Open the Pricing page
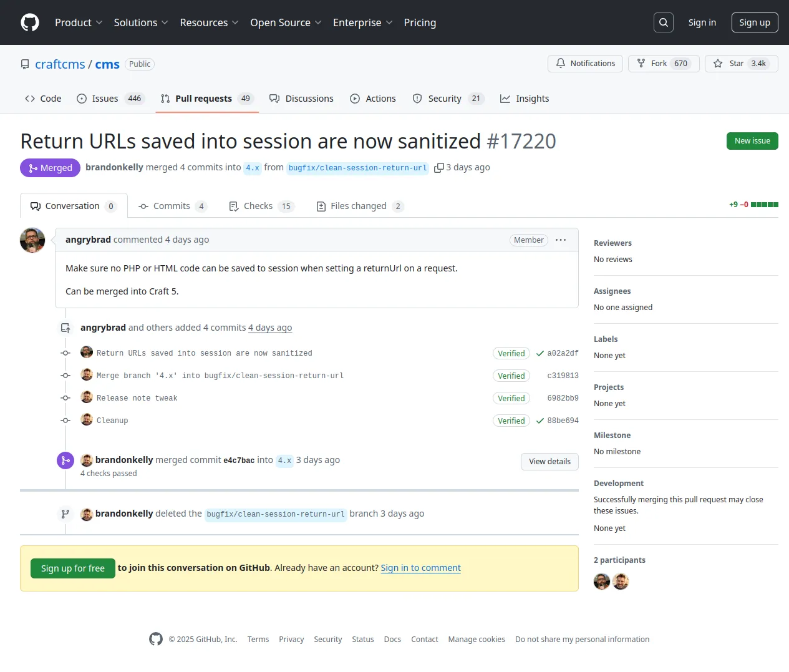The width and height of the screenshot is (789, 672). pyautogui.click(x=420, y=22)
